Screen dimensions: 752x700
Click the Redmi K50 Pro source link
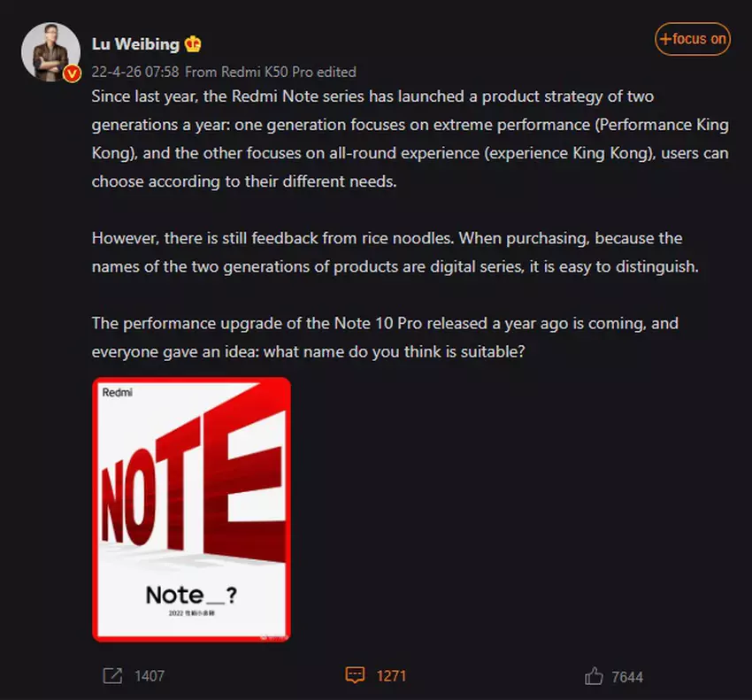click(x=271, y=72)
